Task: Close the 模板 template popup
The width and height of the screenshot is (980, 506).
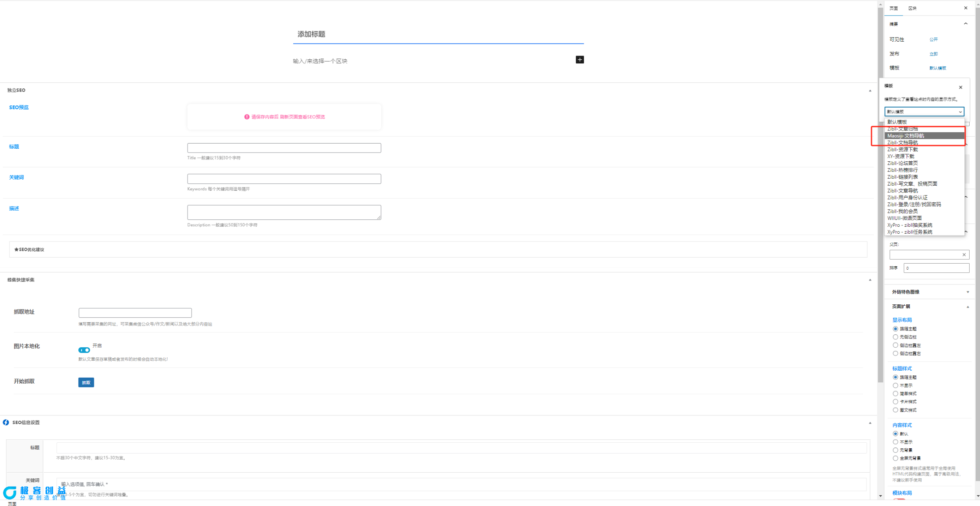Action: click(x=961, y=87)
